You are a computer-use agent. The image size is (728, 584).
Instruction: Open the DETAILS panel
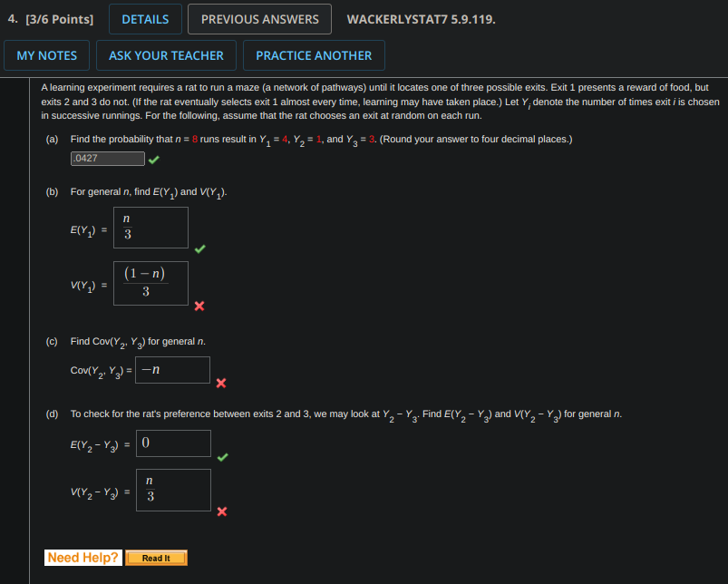coord(144,18)
